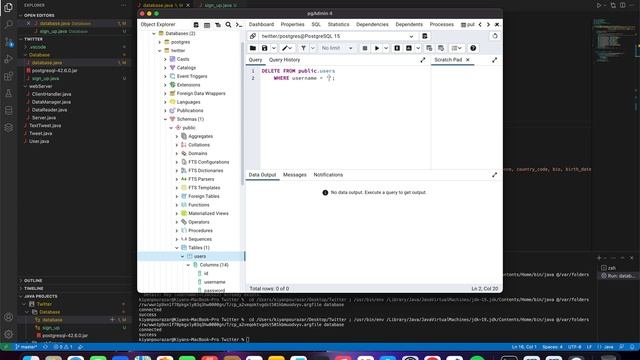Open Query Tool from Object Explorer header

pyautogui.click(x=196, y=25)
